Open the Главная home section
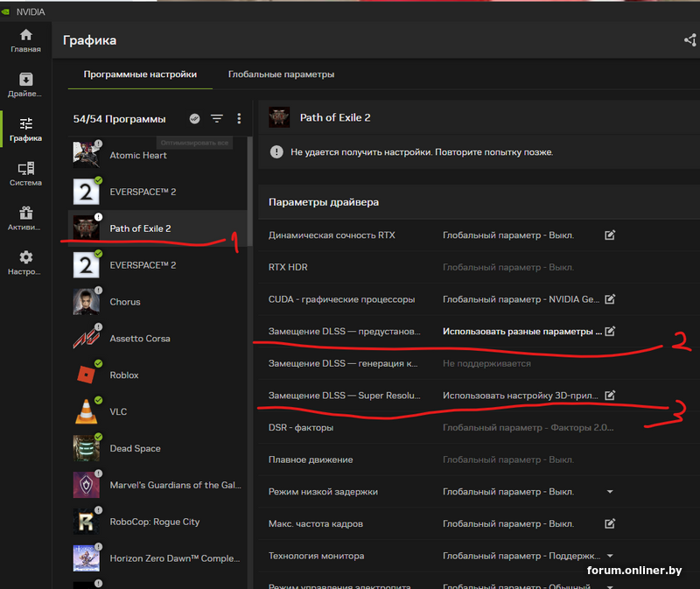The height and width of the screenshot is (589, 700). coord(25,40)
